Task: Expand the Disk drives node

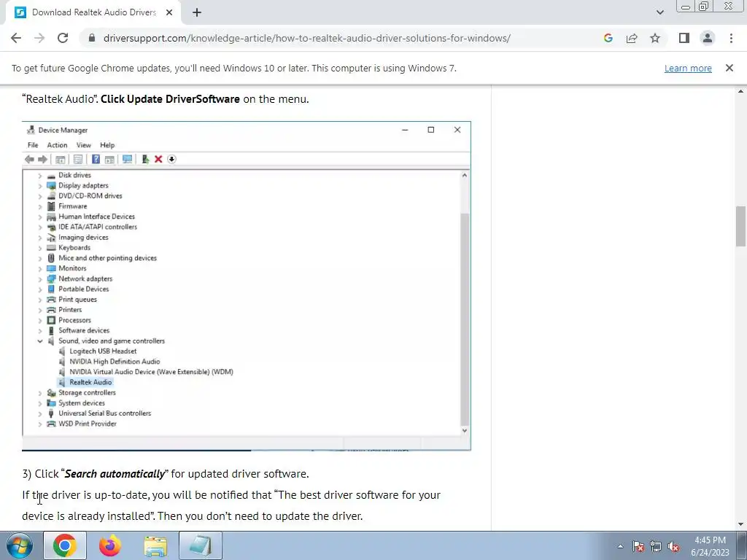Action: [x=40, y=175]
